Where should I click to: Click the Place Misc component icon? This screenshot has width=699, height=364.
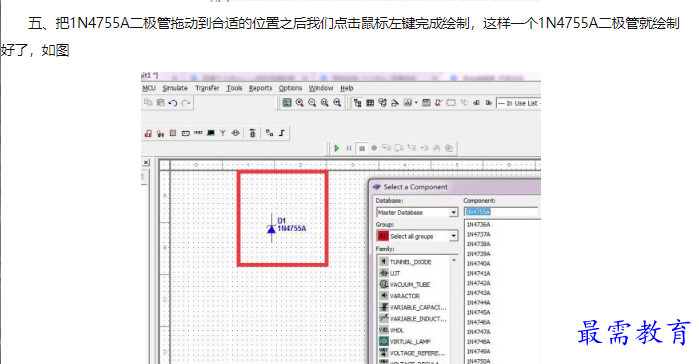198,133
